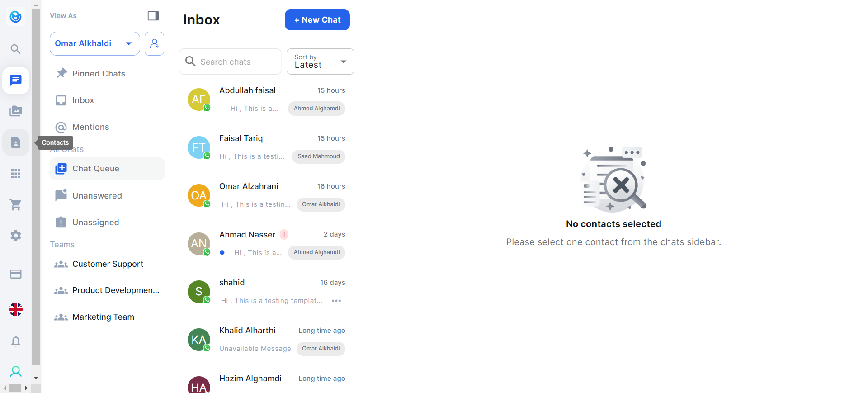Open settings gear in left rail
The image size is (868, 393).
[16, 236]
